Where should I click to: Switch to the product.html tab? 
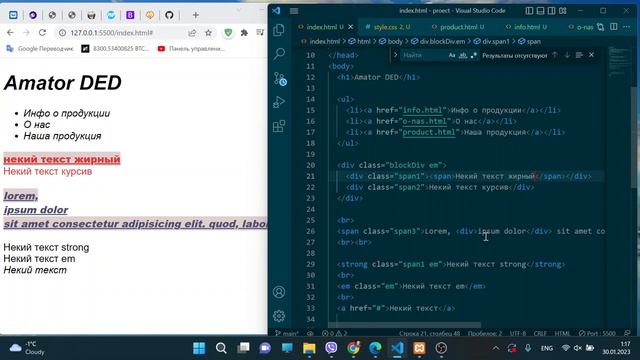(458, 27)
